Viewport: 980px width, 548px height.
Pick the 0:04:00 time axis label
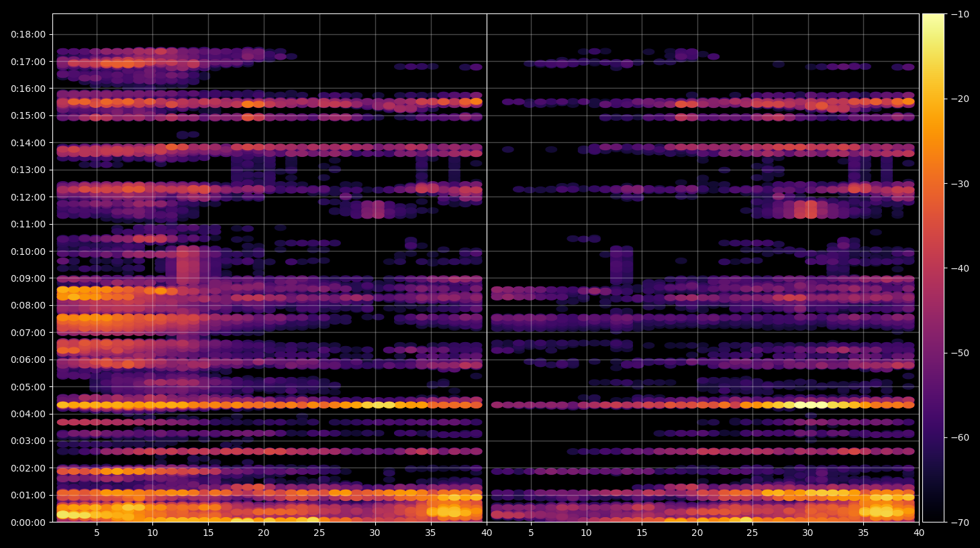(28, 414)
